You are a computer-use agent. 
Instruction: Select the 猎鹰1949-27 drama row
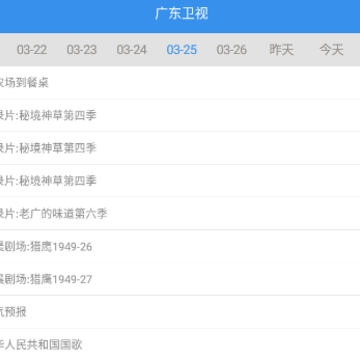[180, 279]
